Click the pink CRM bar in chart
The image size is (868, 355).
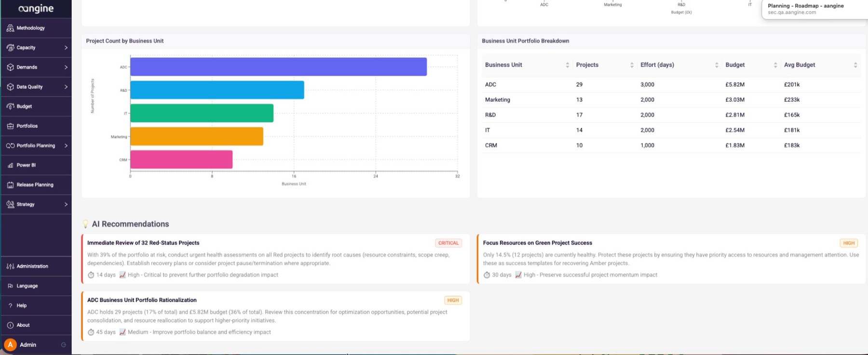(181, 160)
